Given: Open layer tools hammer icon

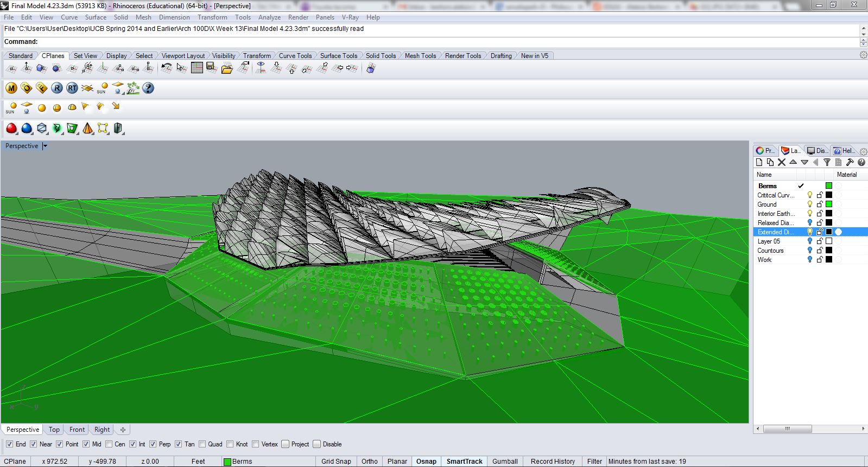Looking at the screenshot, I should [x=850, y=162].
